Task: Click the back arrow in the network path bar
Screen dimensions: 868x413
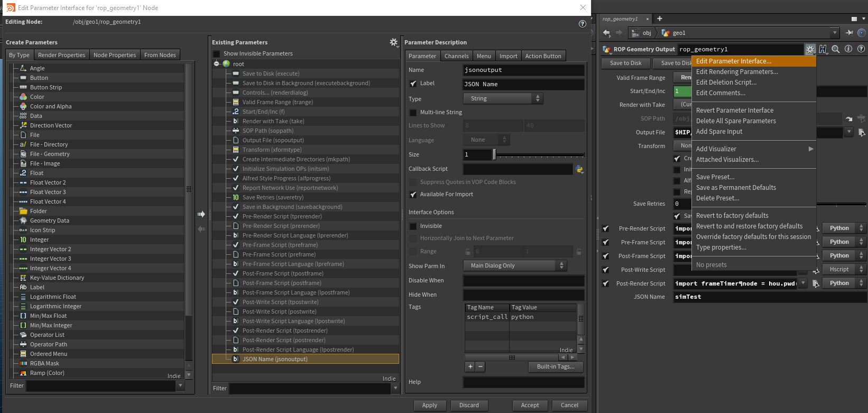Action: (x=606, y=33)
